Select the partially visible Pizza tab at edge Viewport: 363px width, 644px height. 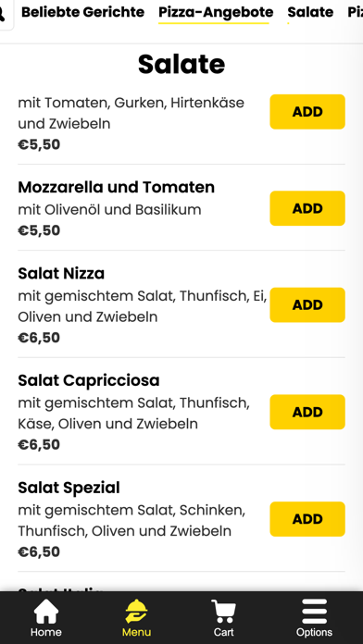tap(356, 12)
